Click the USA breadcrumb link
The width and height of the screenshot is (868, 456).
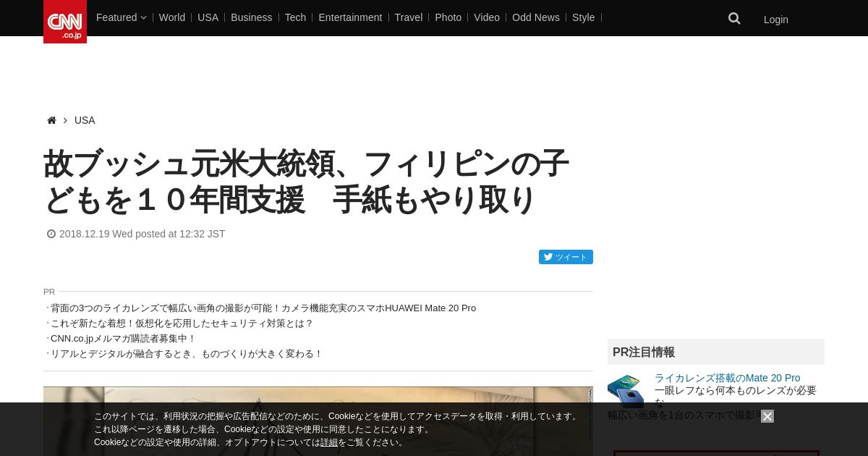(x=85, y=120)
